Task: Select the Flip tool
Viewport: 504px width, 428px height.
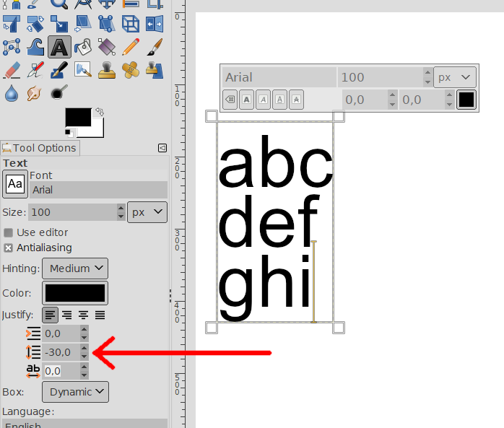Action: [155, 23]
